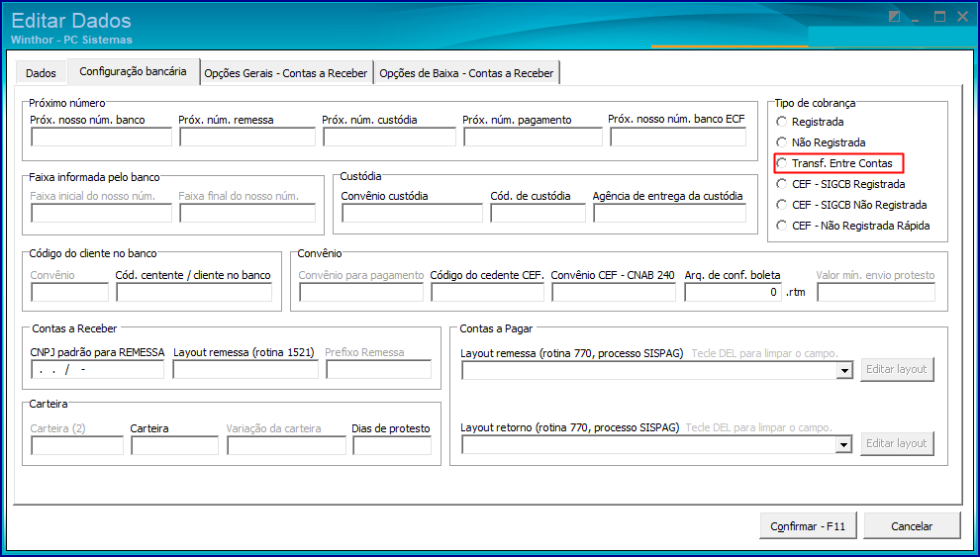Click the Faixa inicial do nosso núm. field

(x=101, y=214)
